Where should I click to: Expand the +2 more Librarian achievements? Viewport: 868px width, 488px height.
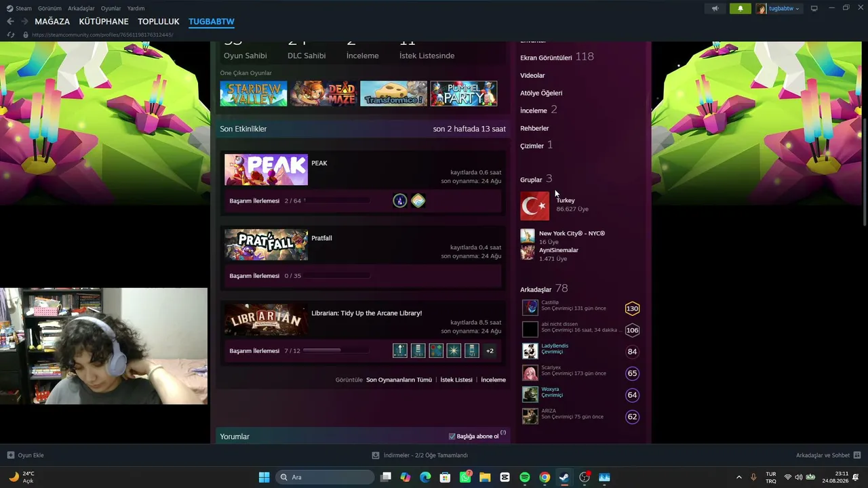click(490, 350)
